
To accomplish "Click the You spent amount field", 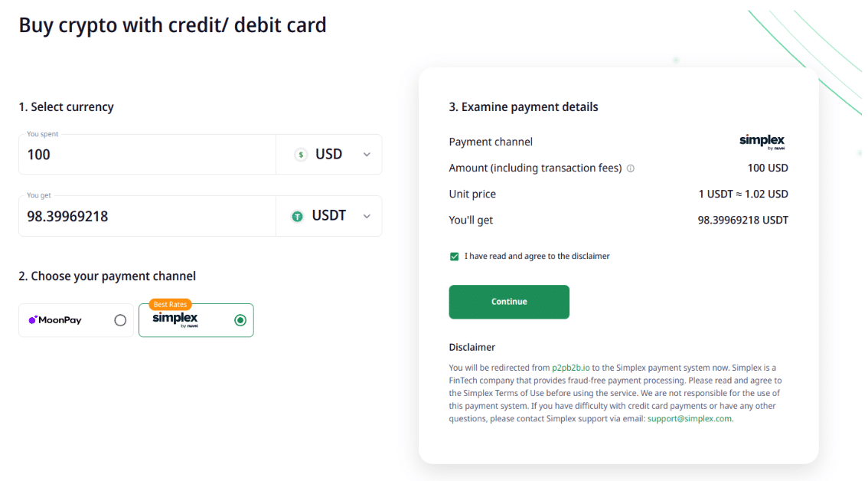I will pos(147,155).
